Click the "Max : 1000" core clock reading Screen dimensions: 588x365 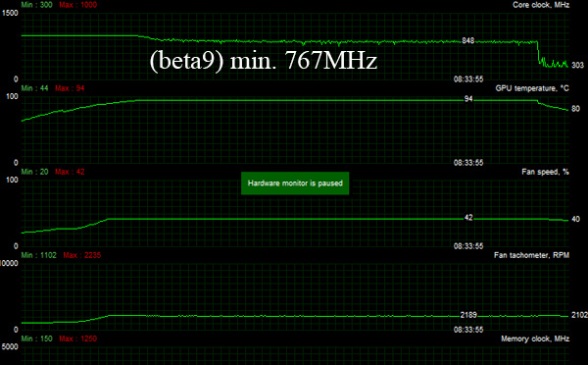point(78,5)
